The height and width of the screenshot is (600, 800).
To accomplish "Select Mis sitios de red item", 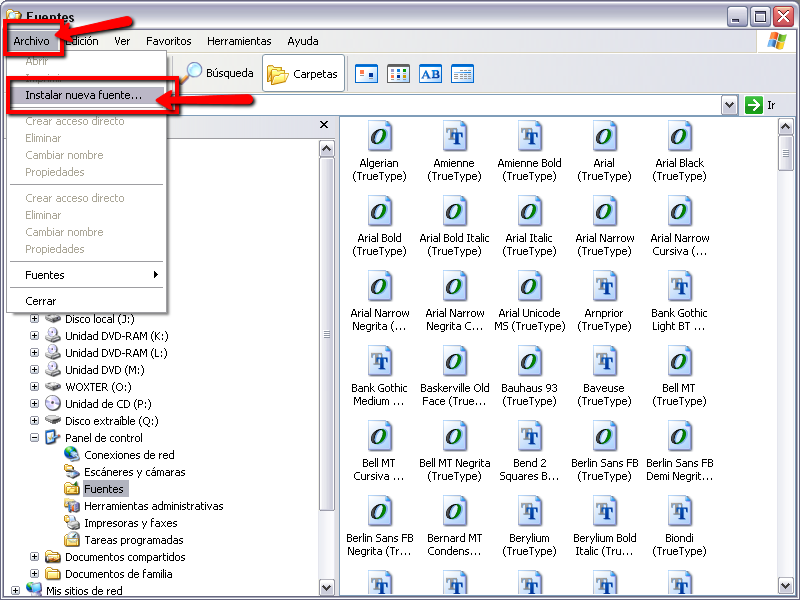I will click(84, 591).
